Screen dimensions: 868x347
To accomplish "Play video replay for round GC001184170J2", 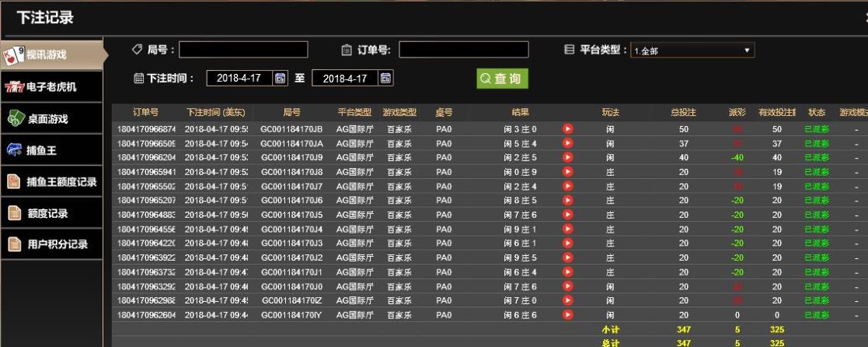I will (567, 258).
